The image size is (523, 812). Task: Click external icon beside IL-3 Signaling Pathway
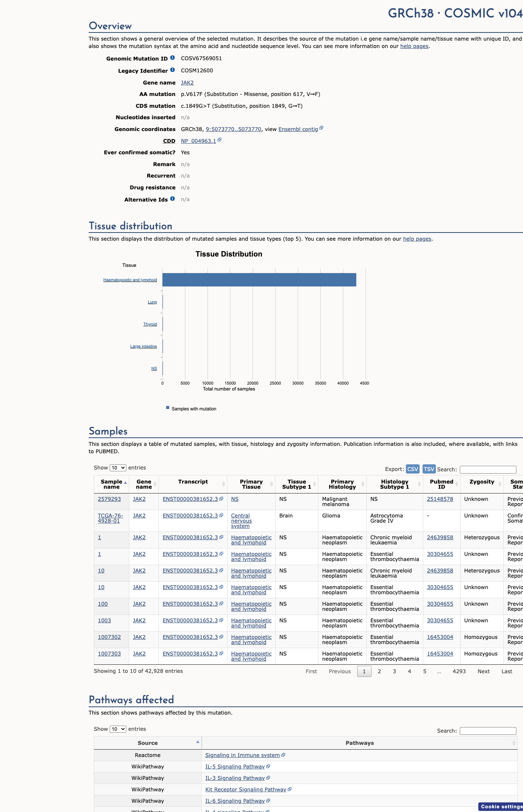point(268,778)
